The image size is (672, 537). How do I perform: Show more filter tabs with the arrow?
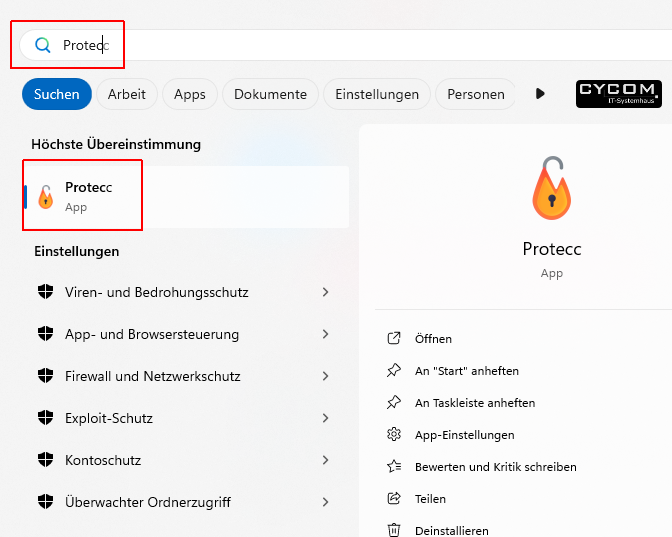tap(540, 93)
